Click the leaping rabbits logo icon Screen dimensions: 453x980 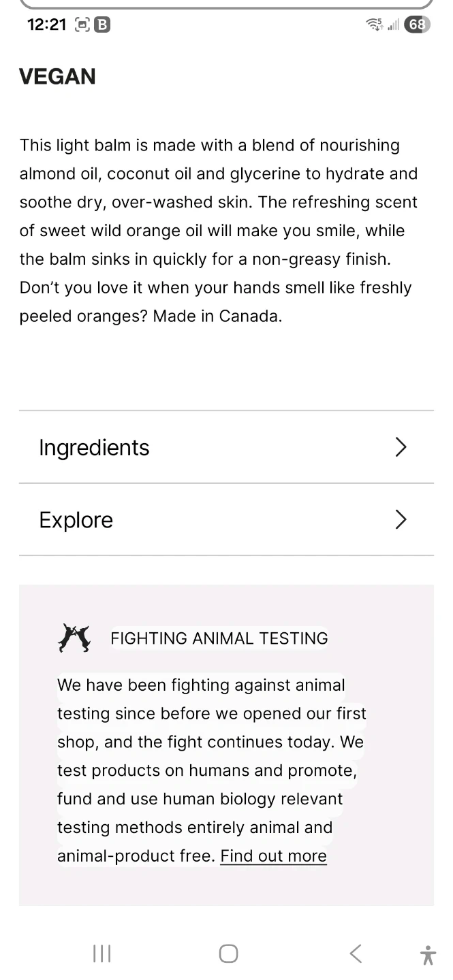click(74, 638)
